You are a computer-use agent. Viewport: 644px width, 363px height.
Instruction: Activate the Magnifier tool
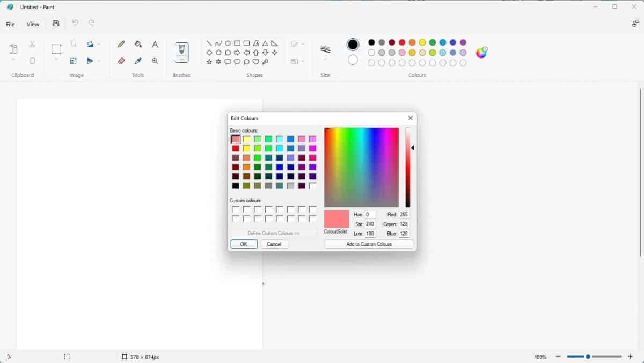[155, 61]
